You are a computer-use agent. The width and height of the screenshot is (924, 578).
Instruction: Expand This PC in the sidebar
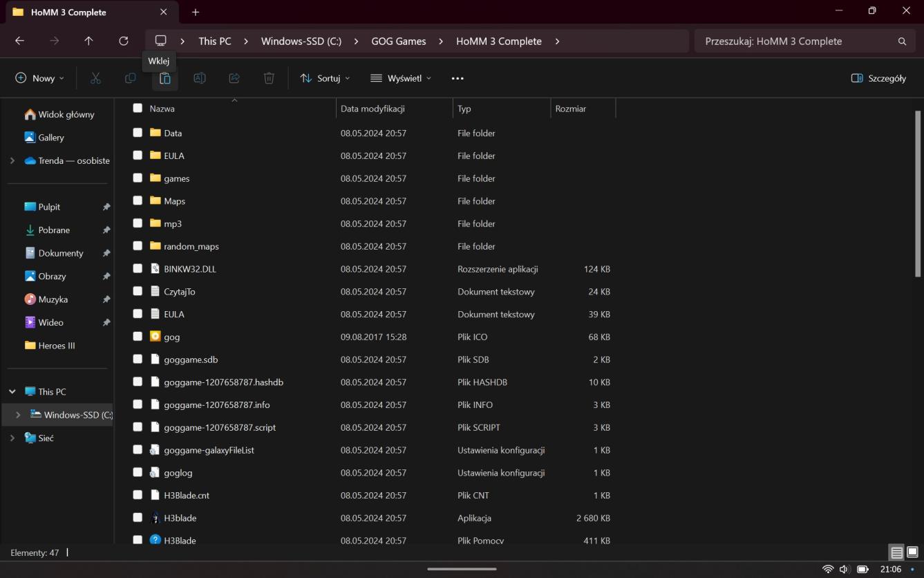pyautogui.click(x=11, y=391)
